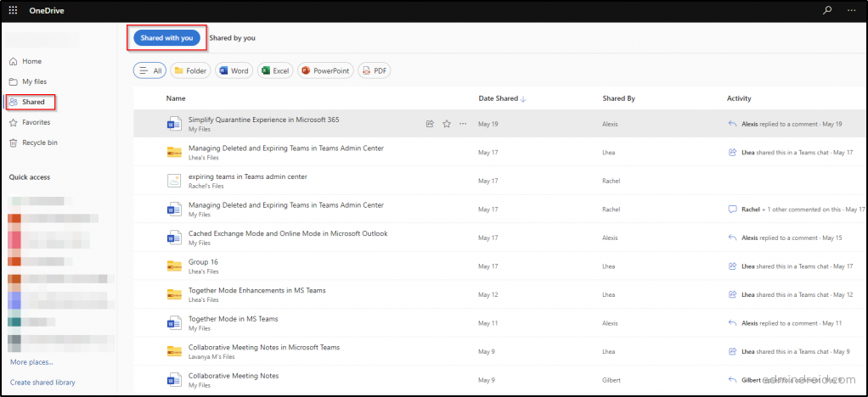Click Word icon of Together Mode in MS Teams
Image resolution: width=868 pixels, height=397 pixels.
pyautogui.click(x=174, y=323)
